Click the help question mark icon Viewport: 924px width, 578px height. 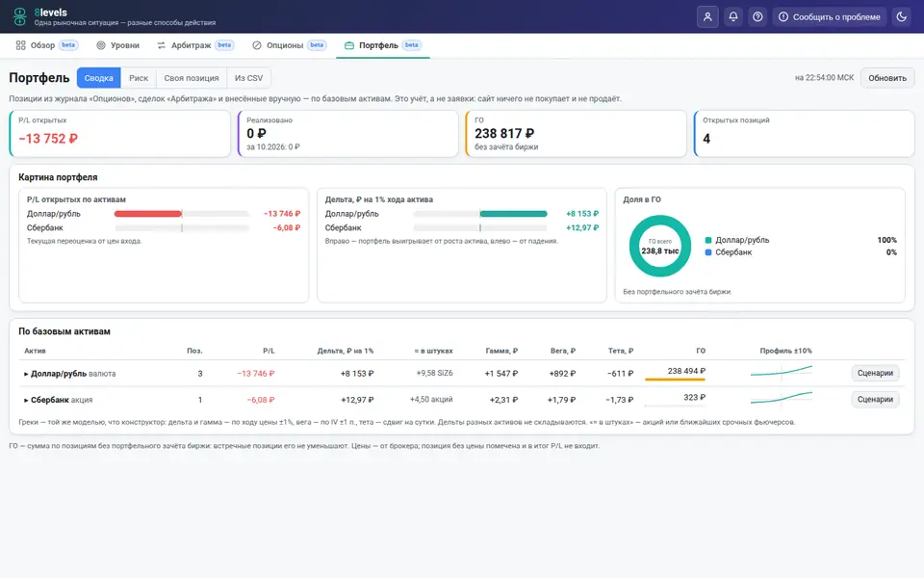[x=757, y=17]
